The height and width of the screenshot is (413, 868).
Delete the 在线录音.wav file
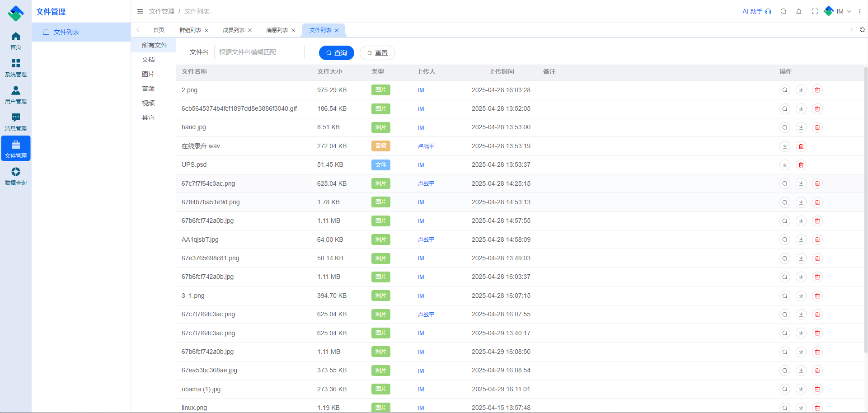pos(801,146)
